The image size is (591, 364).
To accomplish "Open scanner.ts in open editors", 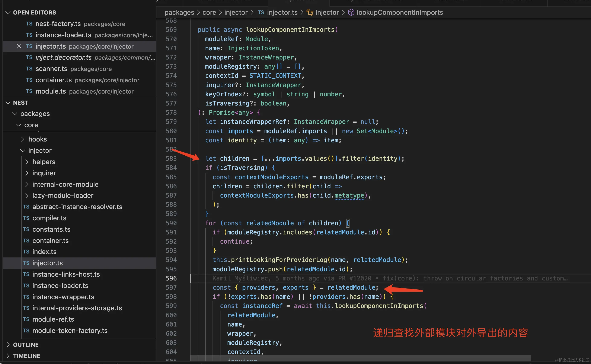I will [x=79, y=69].
